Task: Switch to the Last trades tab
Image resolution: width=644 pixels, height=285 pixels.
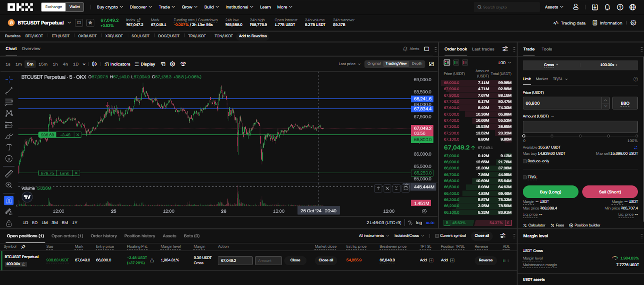Action: point(483,49)
